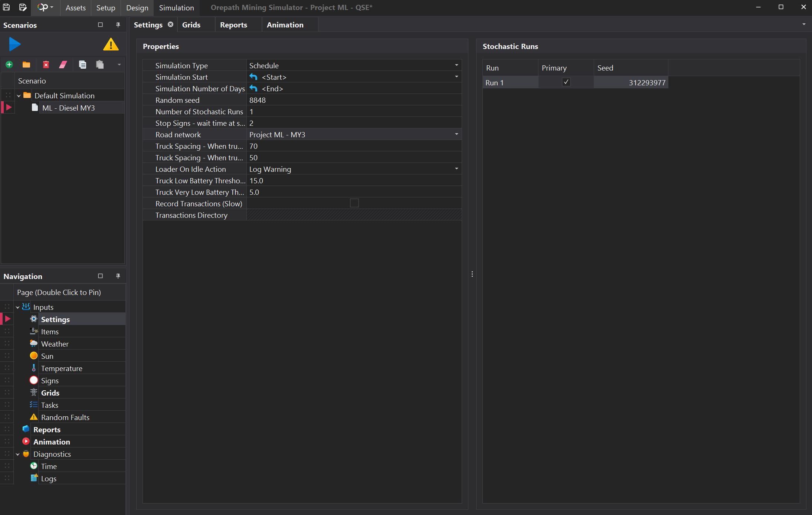Enable Record Transactions (Slow) checkbox
812x515 pixels.
click(x=354, y=203)
